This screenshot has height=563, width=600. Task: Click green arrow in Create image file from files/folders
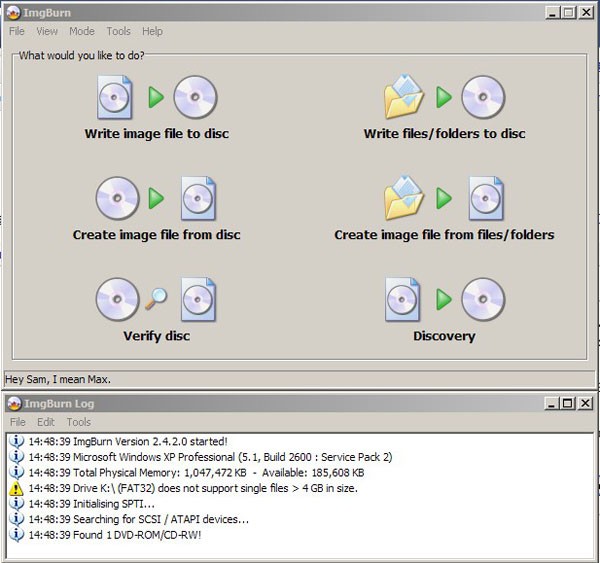[444, 198]
